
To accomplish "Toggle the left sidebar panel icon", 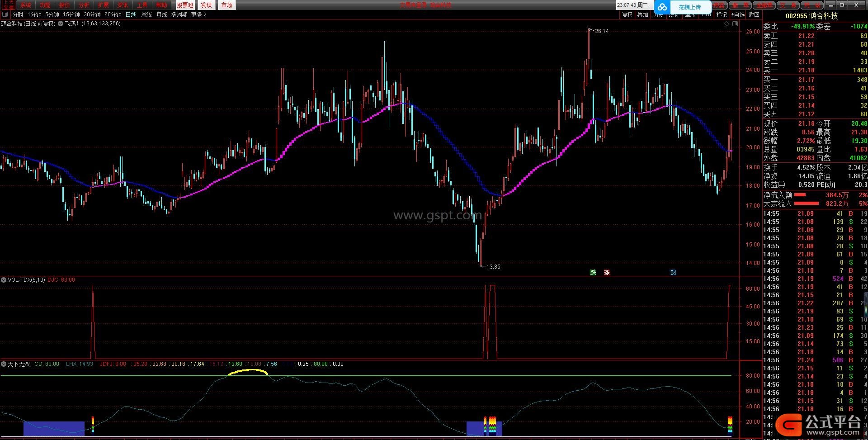I will point(5,14).
